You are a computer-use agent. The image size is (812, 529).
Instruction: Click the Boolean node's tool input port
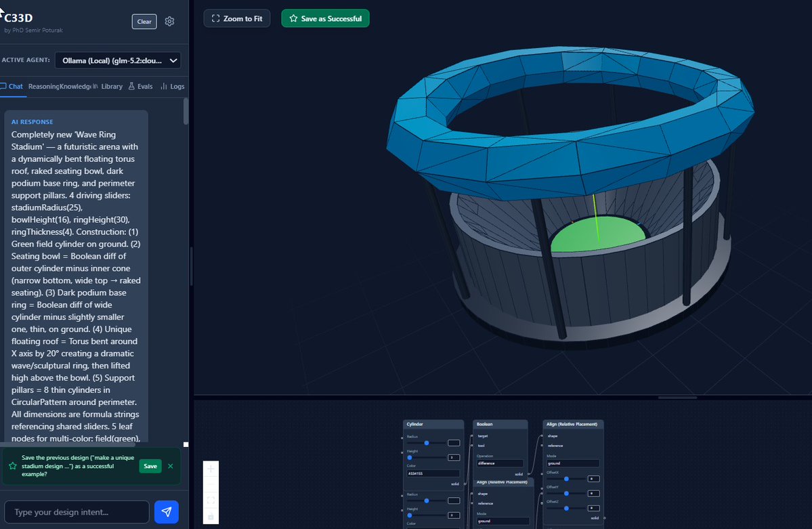[472, 446]
